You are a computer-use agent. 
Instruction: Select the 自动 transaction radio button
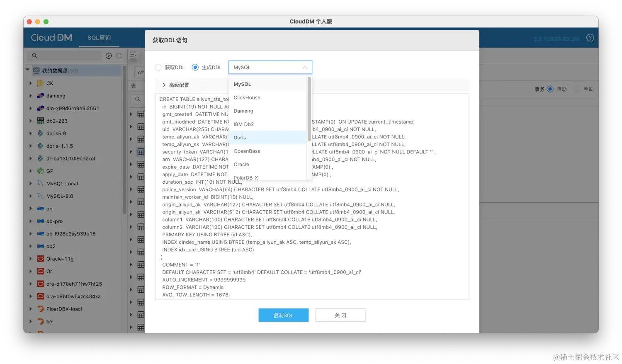(550, 89)
